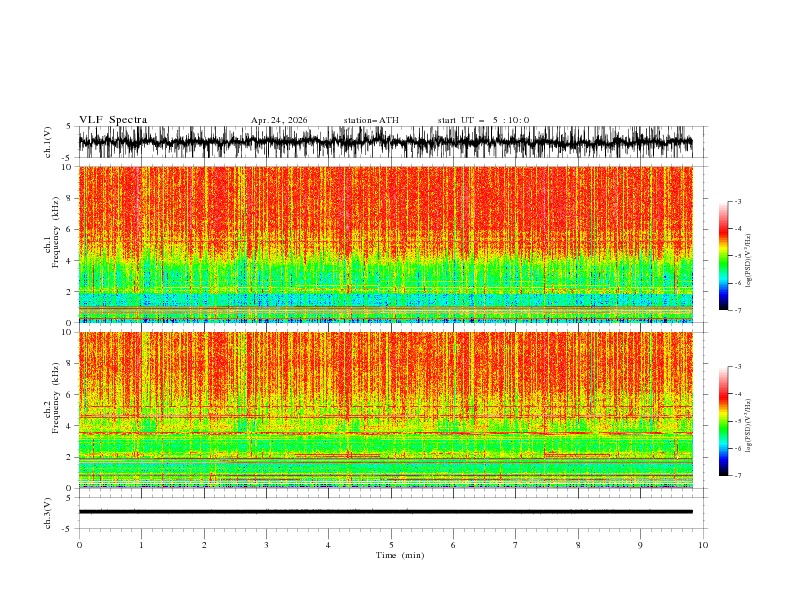Click the VLF Spectra title text
This screenshot has width=792, height=612.
[113, 120]
